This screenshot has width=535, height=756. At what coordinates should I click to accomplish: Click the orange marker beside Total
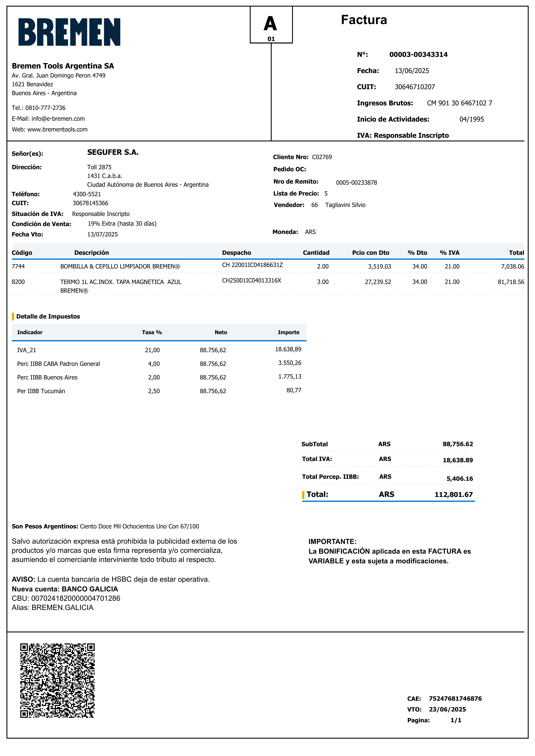click(303, 495)
